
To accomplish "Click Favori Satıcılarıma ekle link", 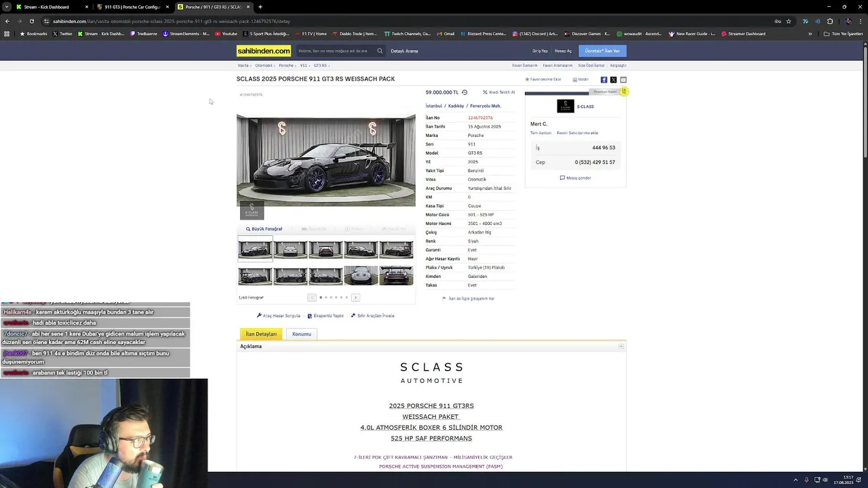I will 577,133.
